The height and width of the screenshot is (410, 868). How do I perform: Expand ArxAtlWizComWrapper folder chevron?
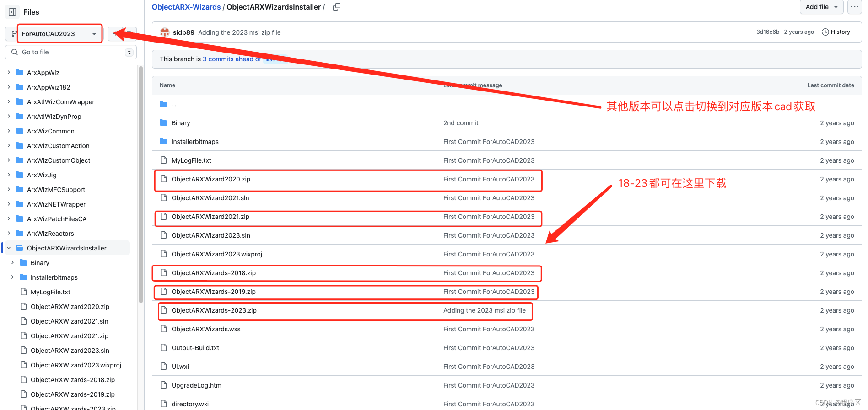click(x=9, y=101)
